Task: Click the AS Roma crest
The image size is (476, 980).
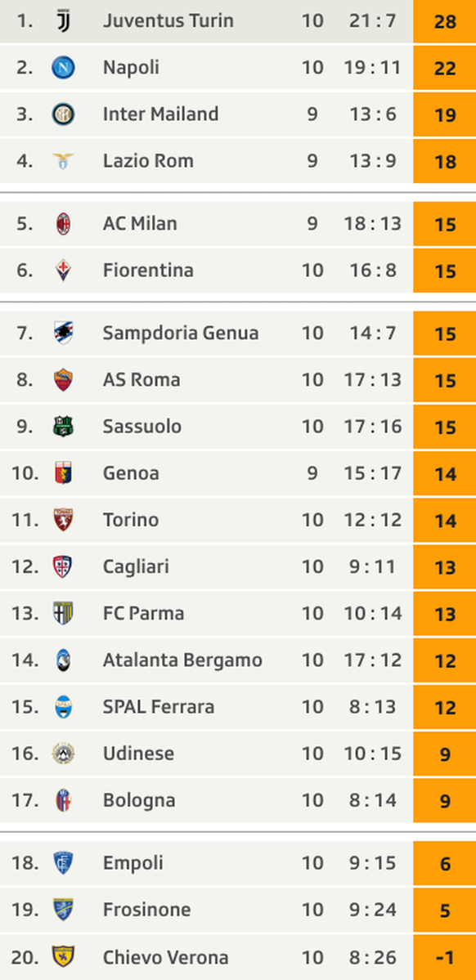Action: [x=63, y=379]
